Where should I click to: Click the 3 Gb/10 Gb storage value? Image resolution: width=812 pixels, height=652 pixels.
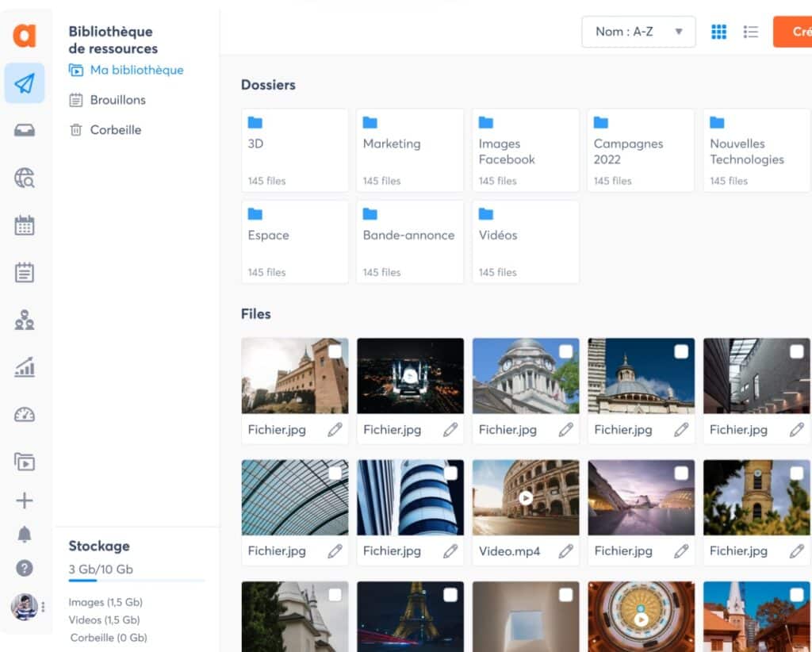pyautogui.click(x=101, y=570)
